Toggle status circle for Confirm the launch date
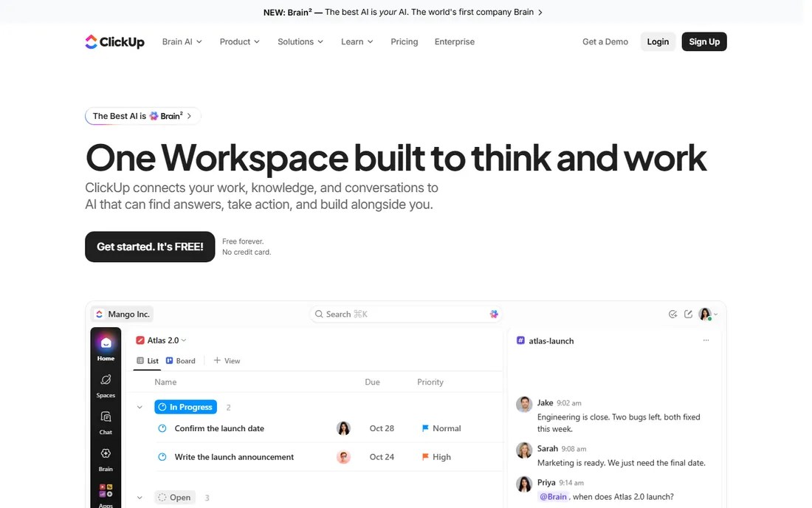This screenshot has height=508, width=812. [x=162, y=428]
